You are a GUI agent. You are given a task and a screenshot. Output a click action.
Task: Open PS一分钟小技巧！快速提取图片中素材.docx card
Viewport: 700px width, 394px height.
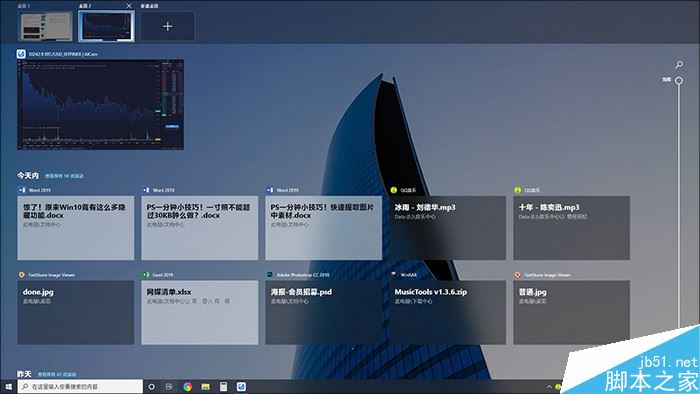[x=323, y=228]
